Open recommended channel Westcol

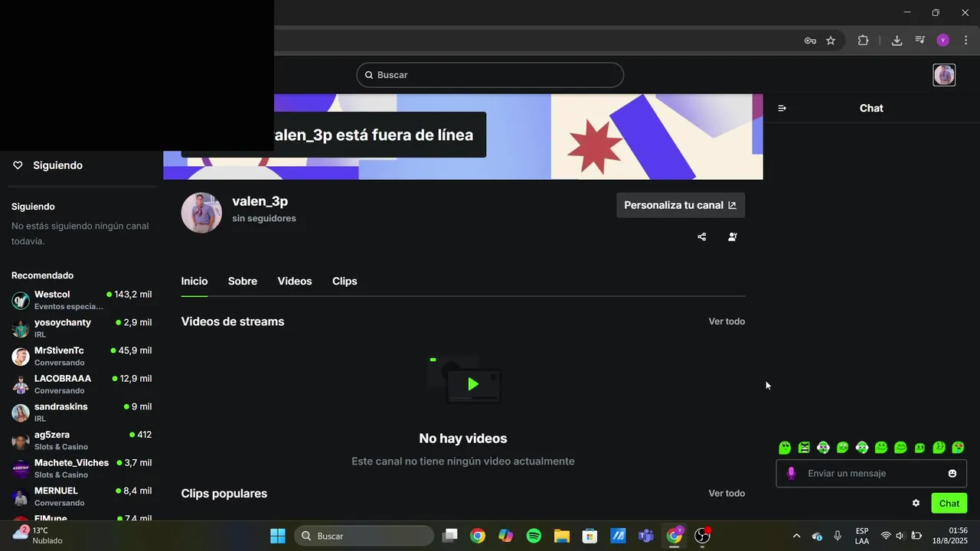pyautogui.click(x=81, y=300)
